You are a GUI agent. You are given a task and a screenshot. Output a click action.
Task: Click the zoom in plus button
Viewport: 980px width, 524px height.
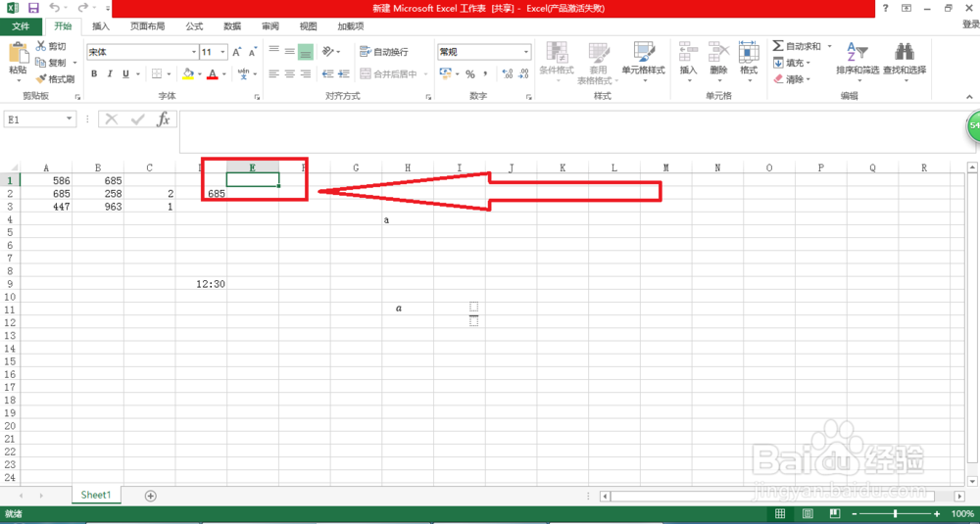936,513
